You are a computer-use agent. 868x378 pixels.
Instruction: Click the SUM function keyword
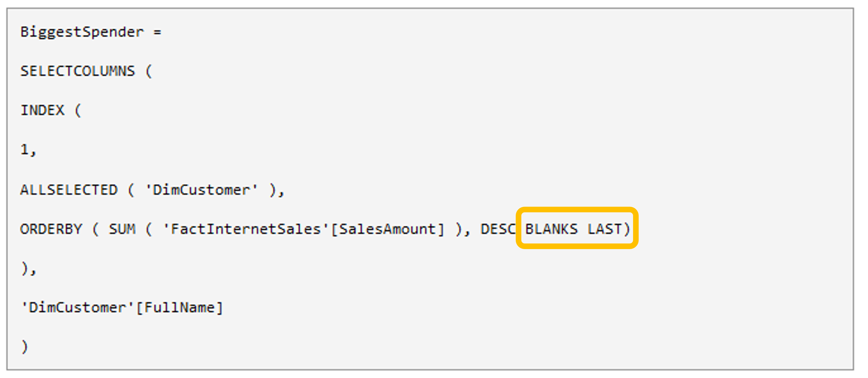(x=122, y=229)
